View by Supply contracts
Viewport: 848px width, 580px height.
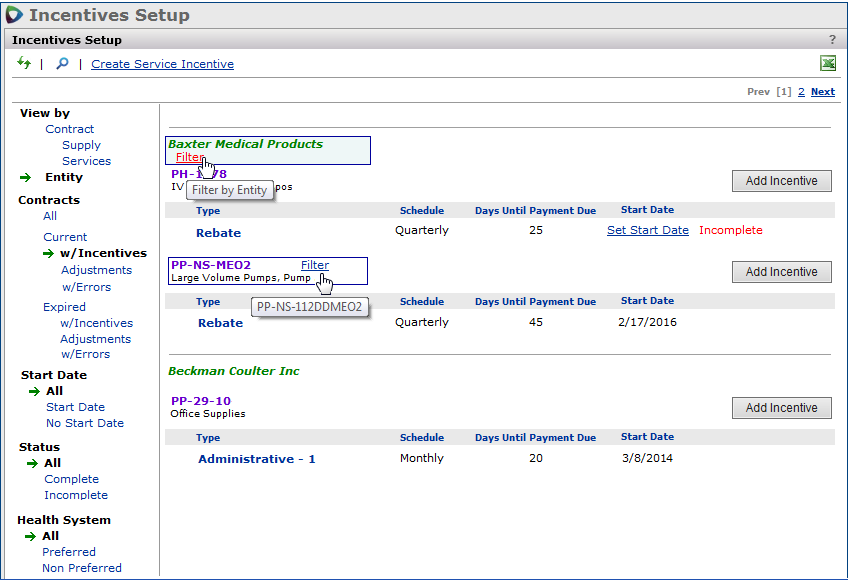tap(81, 145)
